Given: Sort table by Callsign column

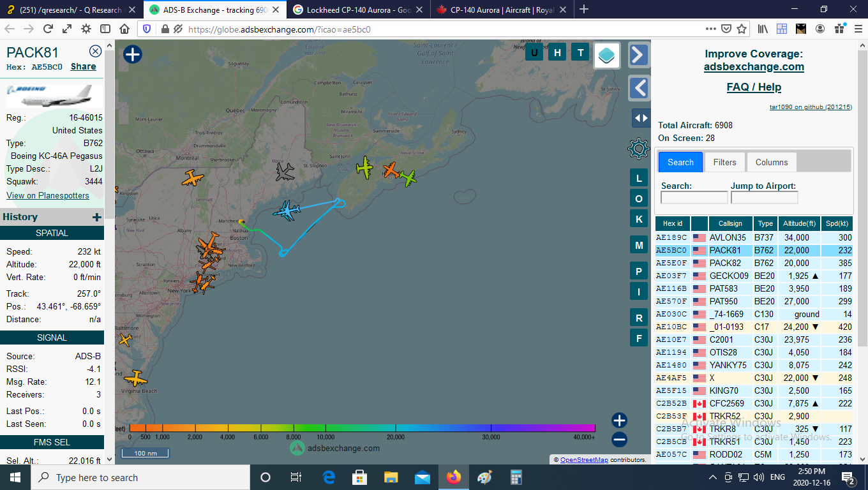Looking at the screenshot, I should click(730, 223).
